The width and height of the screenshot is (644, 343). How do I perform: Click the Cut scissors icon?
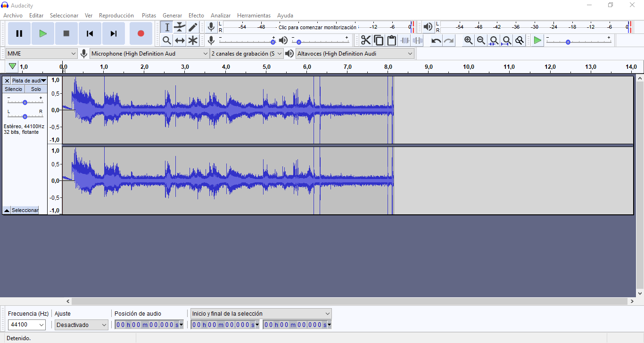tap(366, 41)
